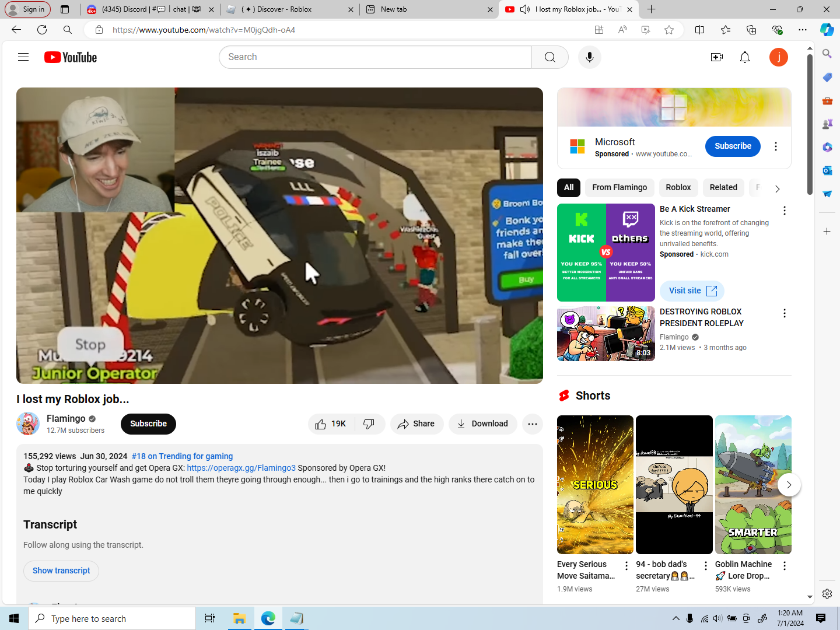
Task: Open Task View on taskbar
Action: pyautogui.click(x=210, y=618)
